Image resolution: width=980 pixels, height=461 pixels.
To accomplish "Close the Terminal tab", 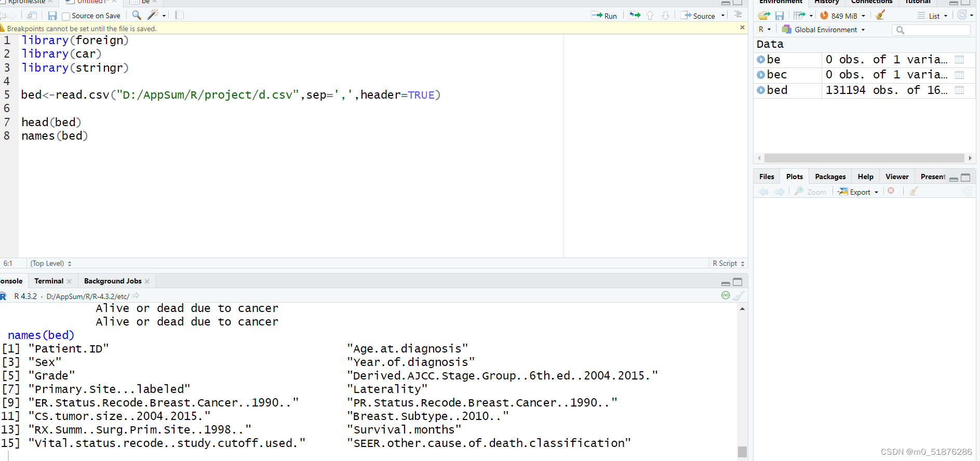I will click(x=69, y=281).
